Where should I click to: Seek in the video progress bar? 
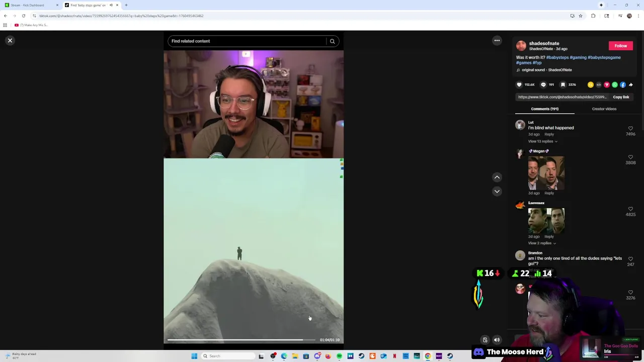(x=242, y=340)
